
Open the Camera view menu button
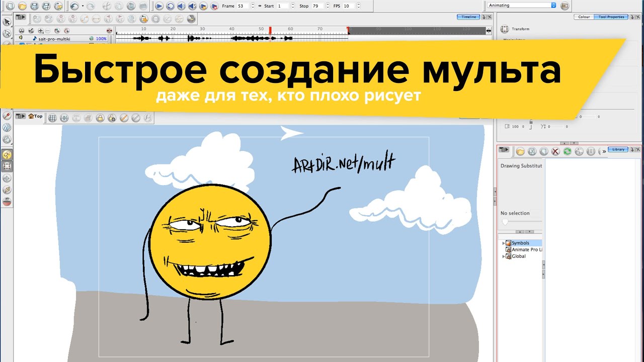[x=21, y=117]
